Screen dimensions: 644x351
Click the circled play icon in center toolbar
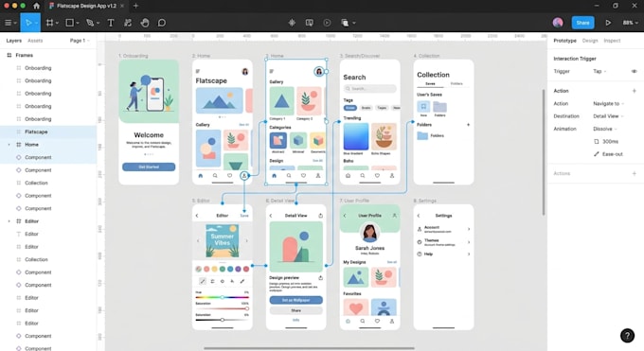click(327, 23)
